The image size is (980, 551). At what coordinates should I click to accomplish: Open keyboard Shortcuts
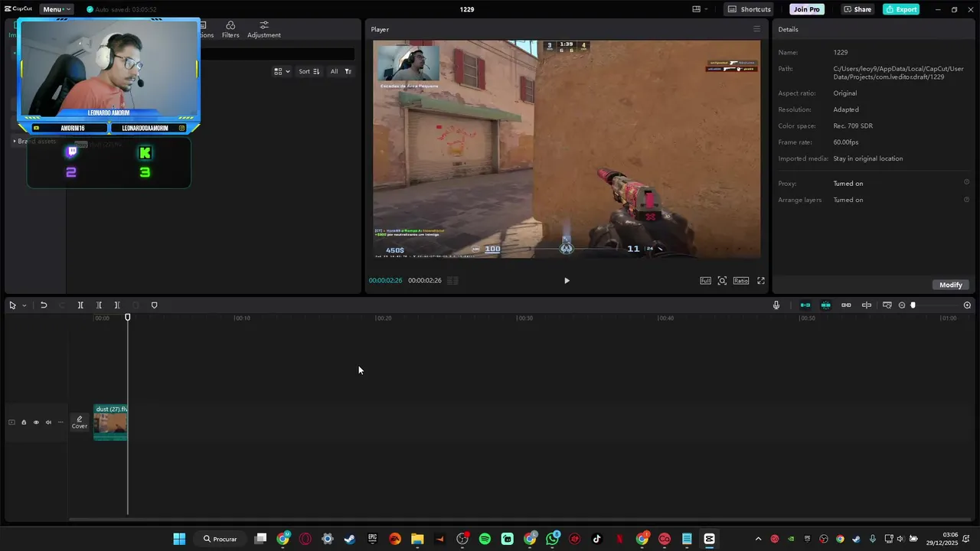point(750,9)
